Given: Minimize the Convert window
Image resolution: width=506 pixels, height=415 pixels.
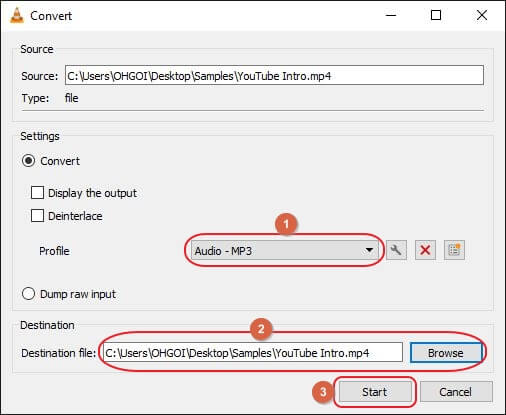Looking at the screenshot, I should [391, 15].
